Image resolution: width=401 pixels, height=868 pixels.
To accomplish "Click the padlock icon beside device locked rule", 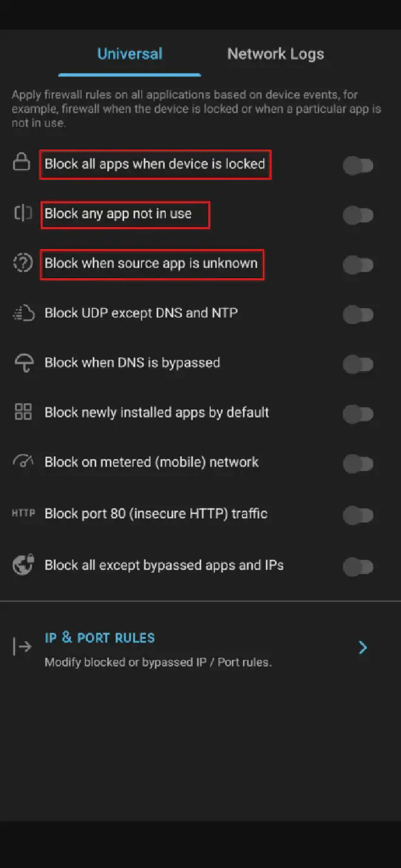I will coord(22,163).
